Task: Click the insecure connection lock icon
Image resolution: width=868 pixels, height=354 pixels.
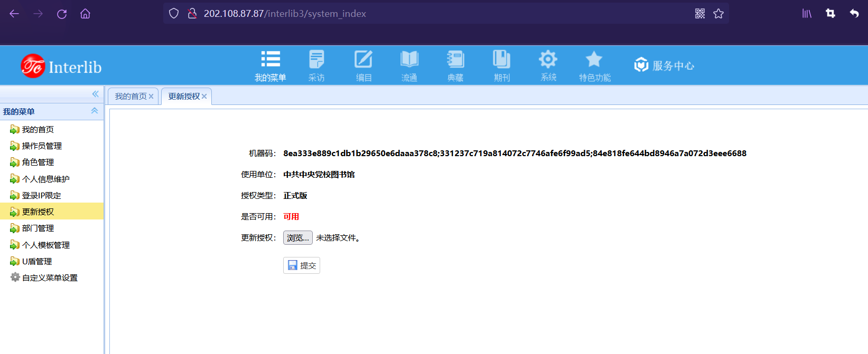Action: [x=192, y=14]
